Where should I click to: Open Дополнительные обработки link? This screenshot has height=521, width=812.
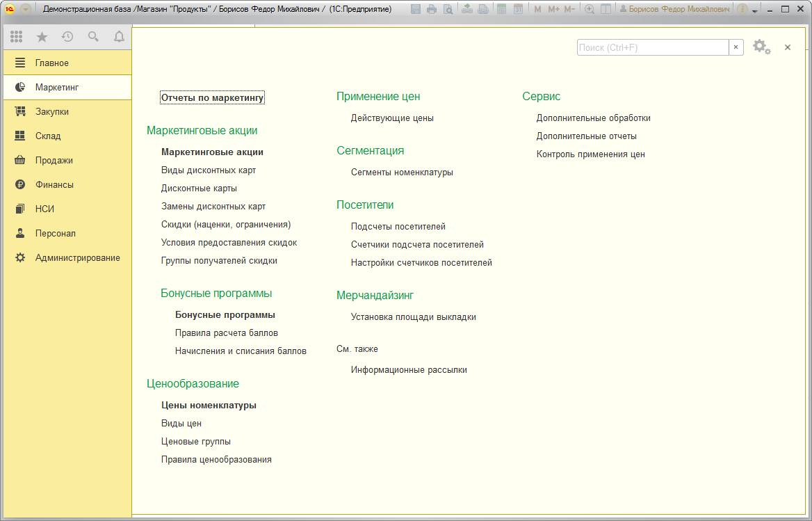coord(594,118)
